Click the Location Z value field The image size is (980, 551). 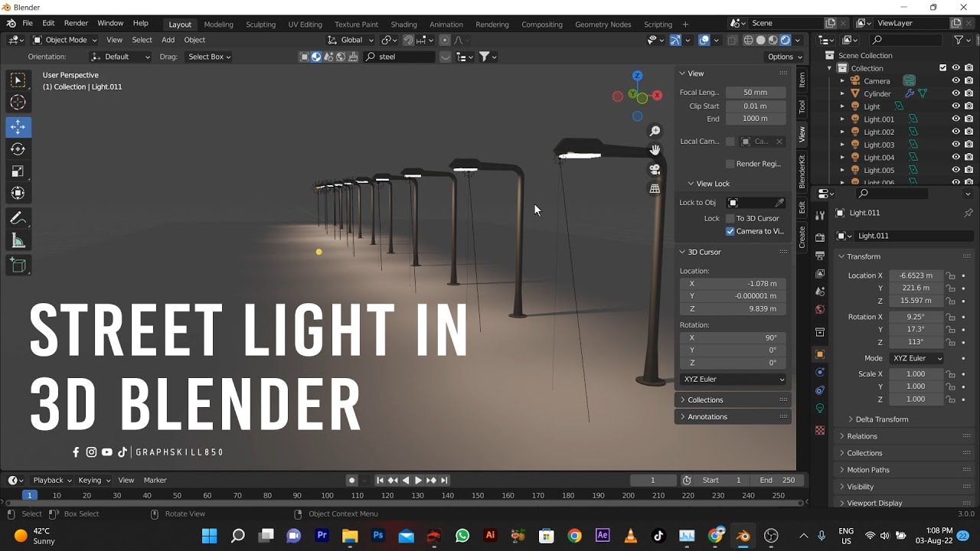click(x=916, y=301)
